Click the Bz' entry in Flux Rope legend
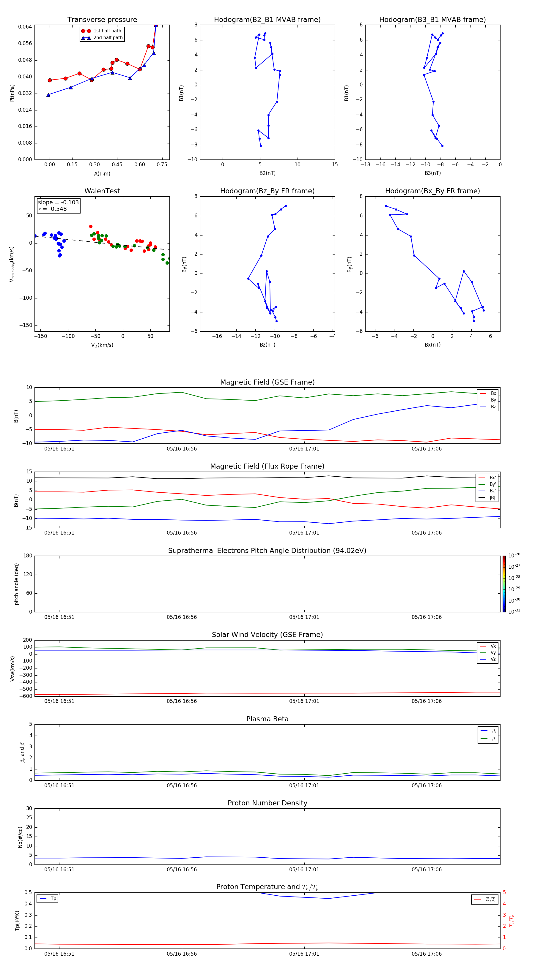This screenshot has width=535, height=980. point(487,491)
